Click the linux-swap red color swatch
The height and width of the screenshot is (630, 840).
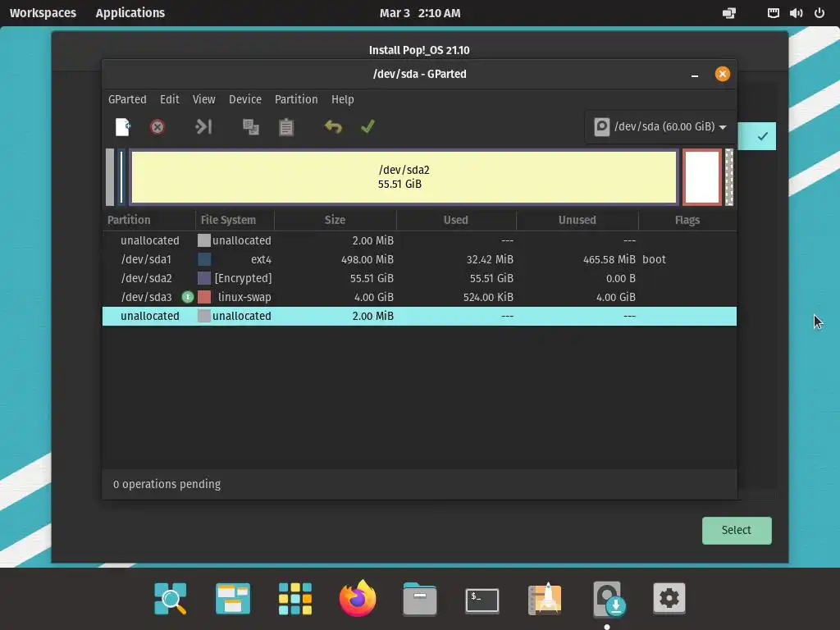(x=204, y=297)
